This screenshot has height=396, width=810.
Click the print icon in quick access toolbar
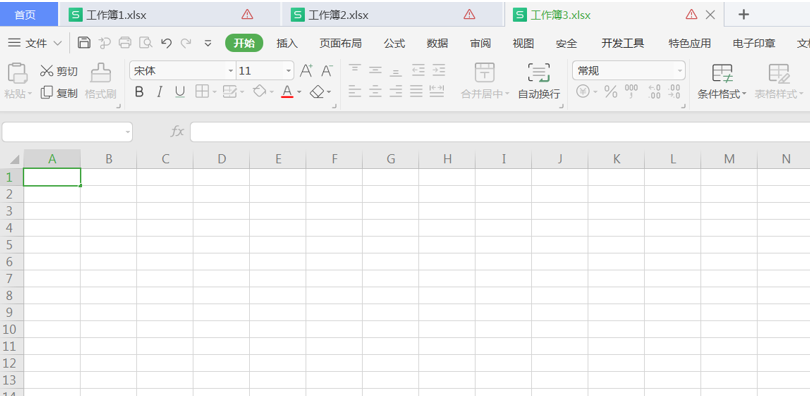click(125, 43)
